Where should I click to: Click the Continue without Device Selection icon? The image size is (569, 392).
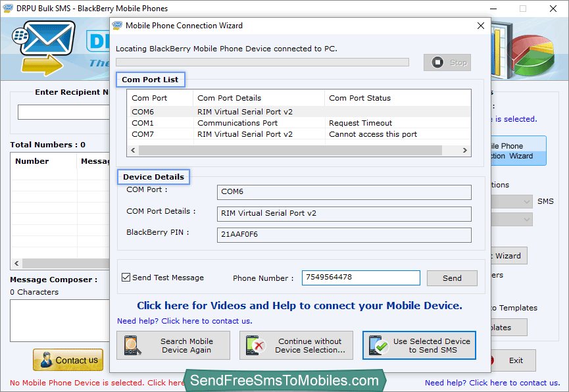256,345
